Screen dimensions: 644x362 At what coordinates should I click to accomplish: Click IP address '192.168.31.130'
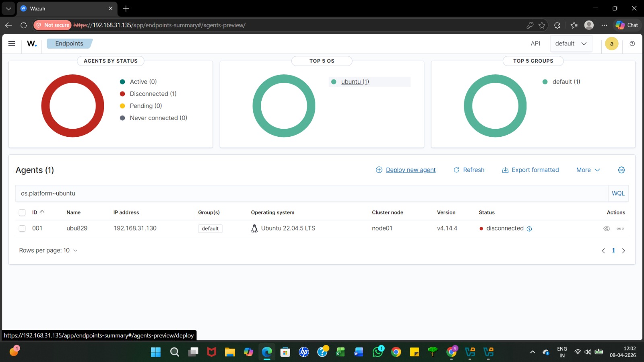pyautogui.click(x=135, y=228)
